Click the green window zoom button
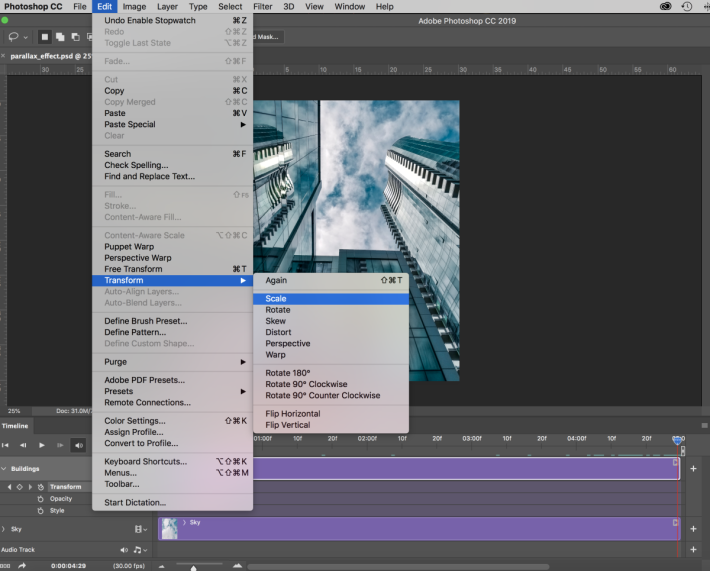Image resolution: width=710 pixels, height=571 pixels. pyautogui.click(x=5, y=20)
